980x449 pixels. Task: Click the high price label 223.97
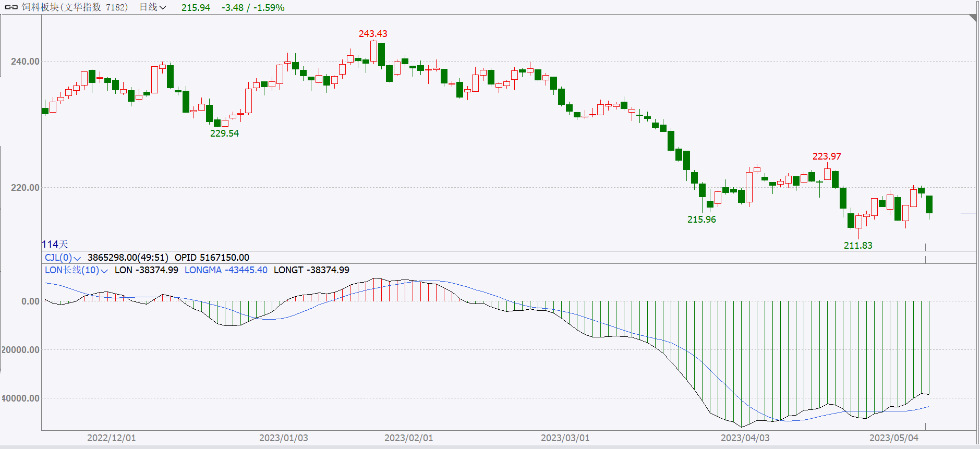[827, 156]
